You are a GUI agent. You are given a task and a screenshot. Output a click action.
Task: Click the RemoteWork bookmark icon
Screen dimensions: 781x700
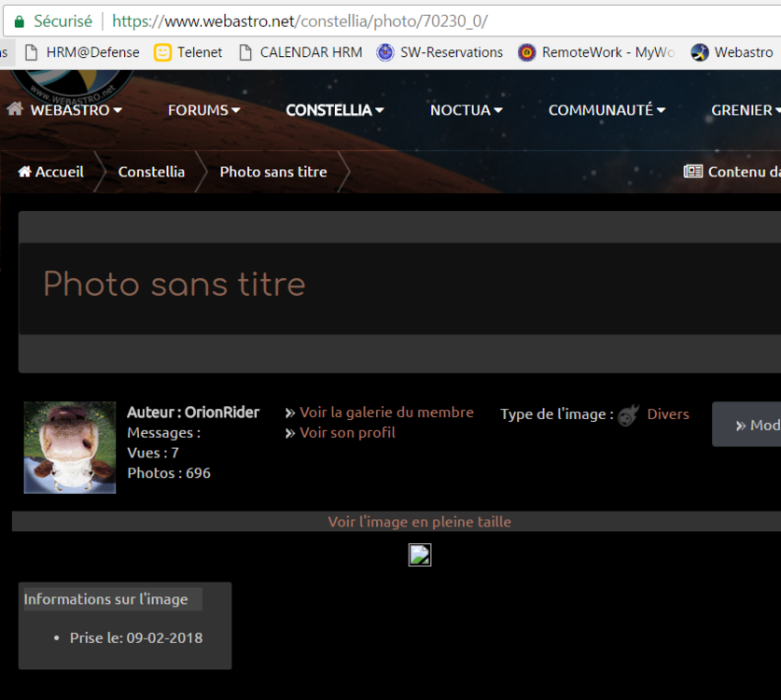coord(526,52)
